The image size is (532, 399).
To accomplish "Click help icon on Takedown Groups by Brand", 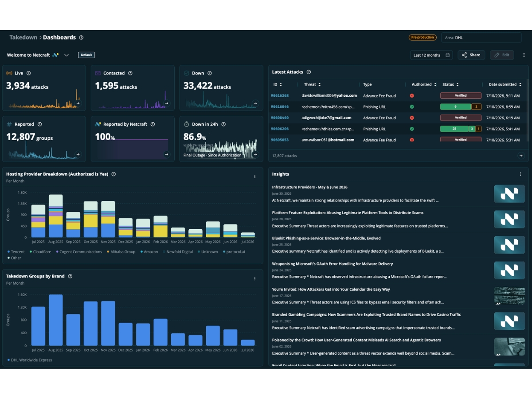I will [x=70, y=276].
